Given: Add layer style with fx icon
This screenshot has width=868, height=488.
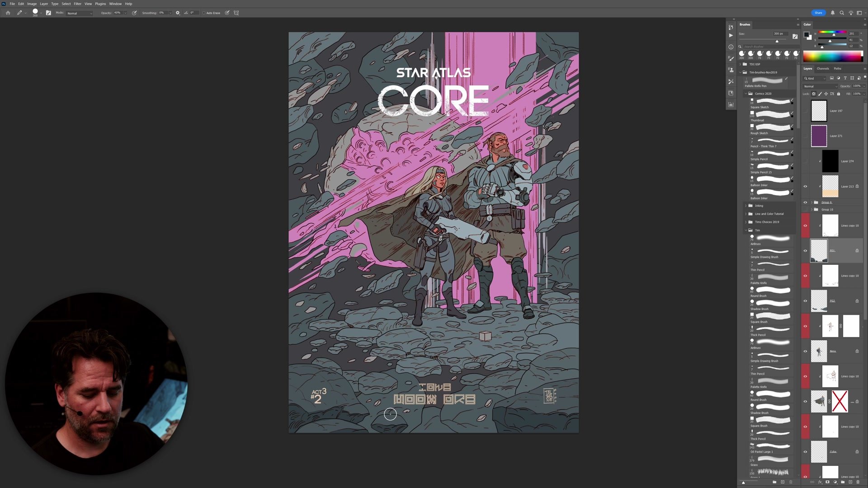Looking at the screenshot, I should (820, 482).
